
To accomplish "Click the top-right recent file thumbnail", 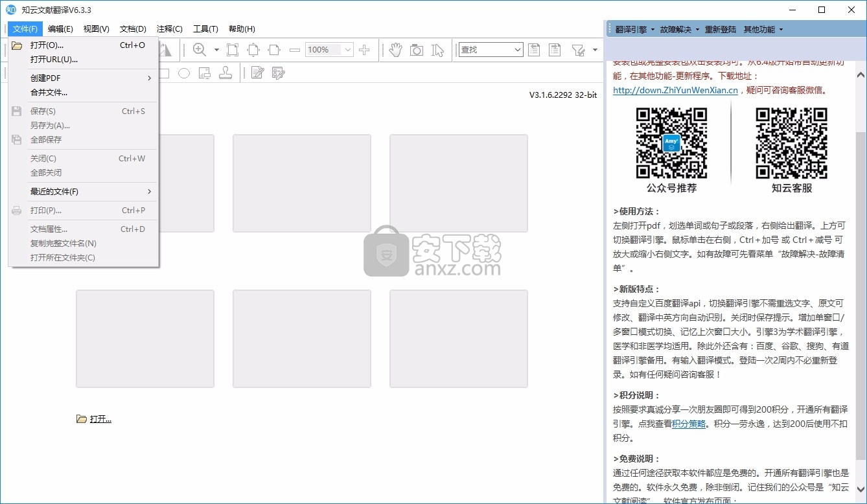I will [459, 183].
